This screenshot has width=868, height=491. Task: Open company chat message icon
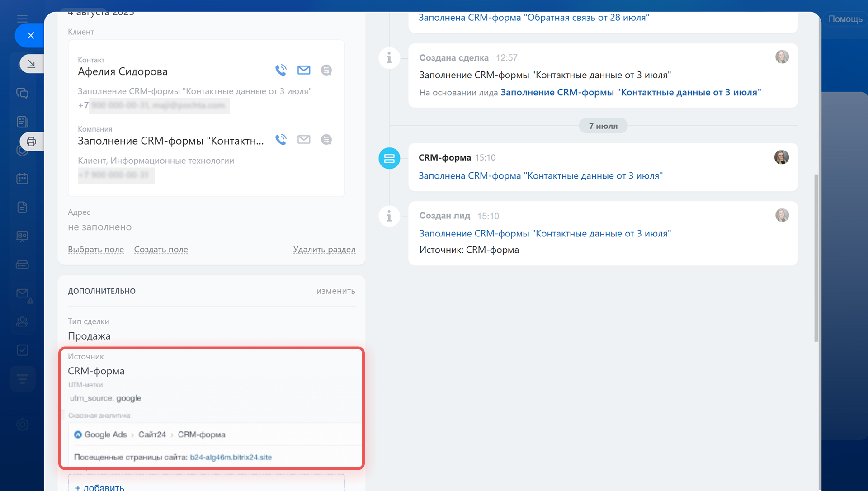[x=326, y=140]
